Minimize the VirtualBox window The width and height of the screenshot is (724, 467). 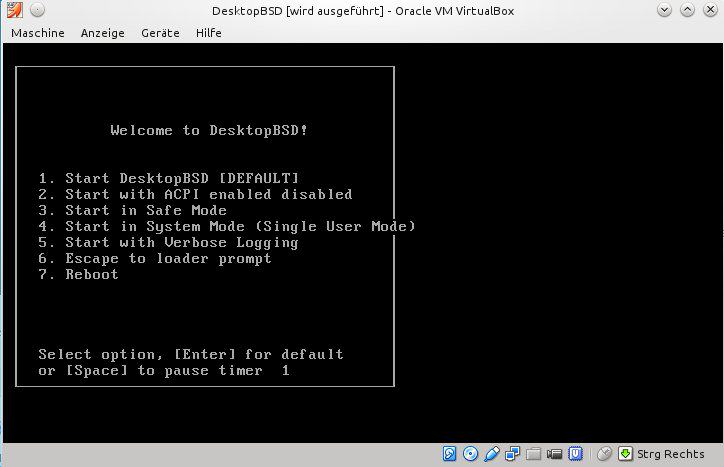pyautogui.click(x=665, y=10)
